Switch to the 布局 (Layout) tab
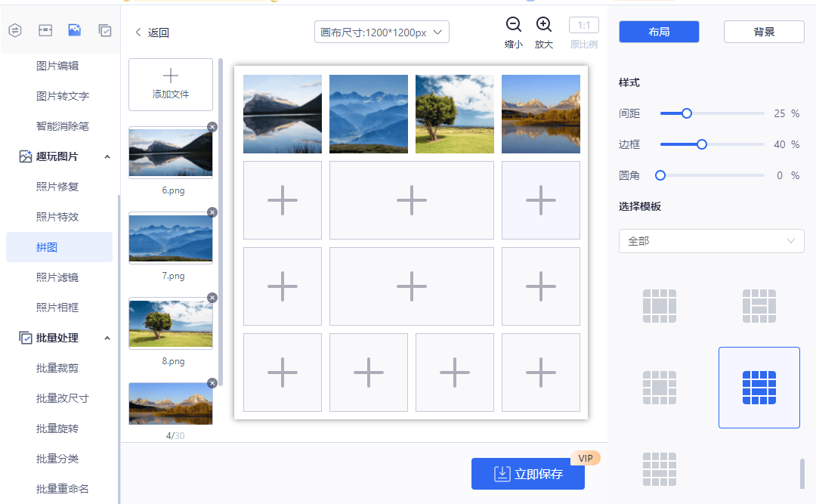Screen dimensions: 816x504 pos(658,32)
